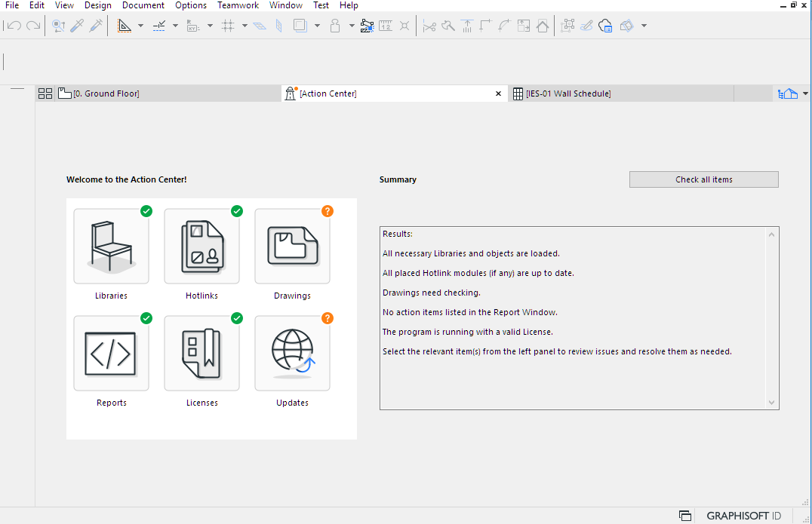Open the Help menu

[349, 5]
